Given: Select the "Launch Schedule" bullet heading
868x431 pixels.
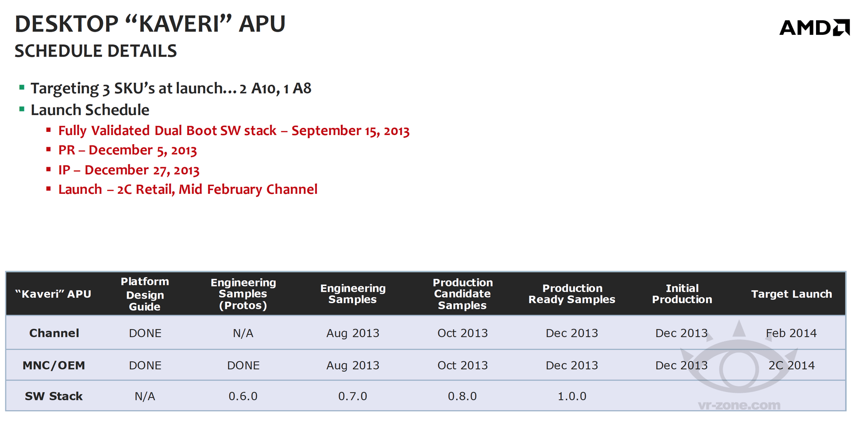Looking at the screenshot, I should 90,110.
